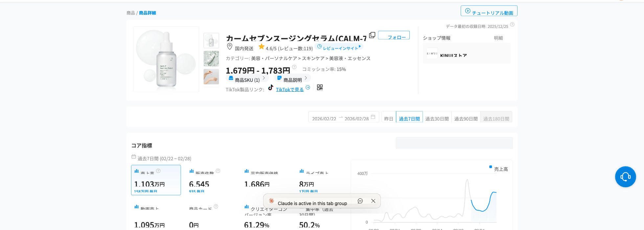Viewport: 644px width, 230px height.
Task: Switch to 過去30日間 range
Action: (x=437, y=117)
